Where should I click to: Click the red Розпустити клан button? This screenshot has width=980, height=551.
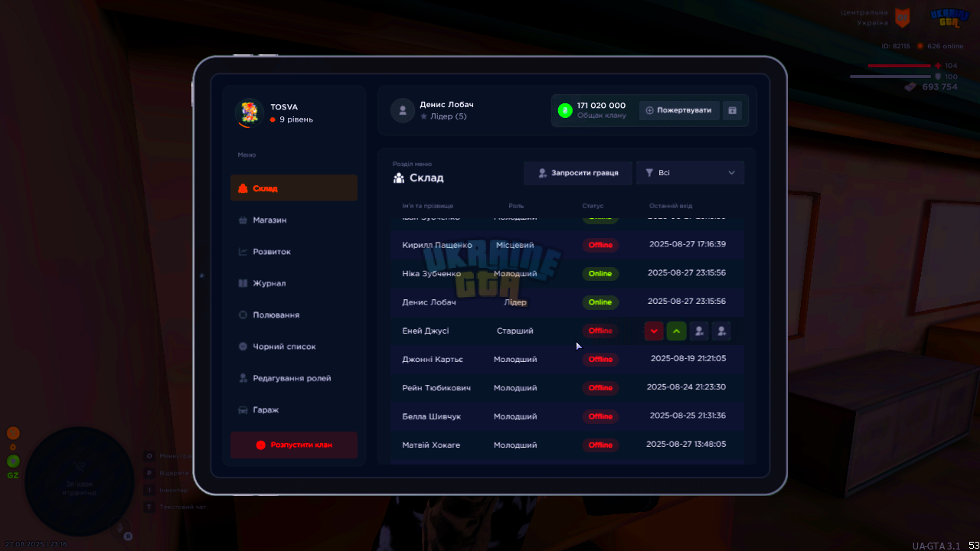[x=294, y=445]
